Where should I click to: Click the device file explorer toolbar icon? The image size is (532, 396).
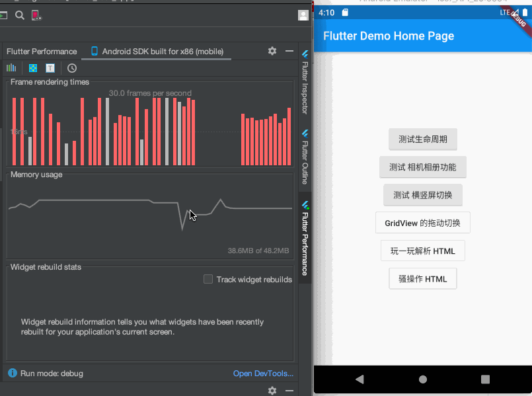coord(36,15)
